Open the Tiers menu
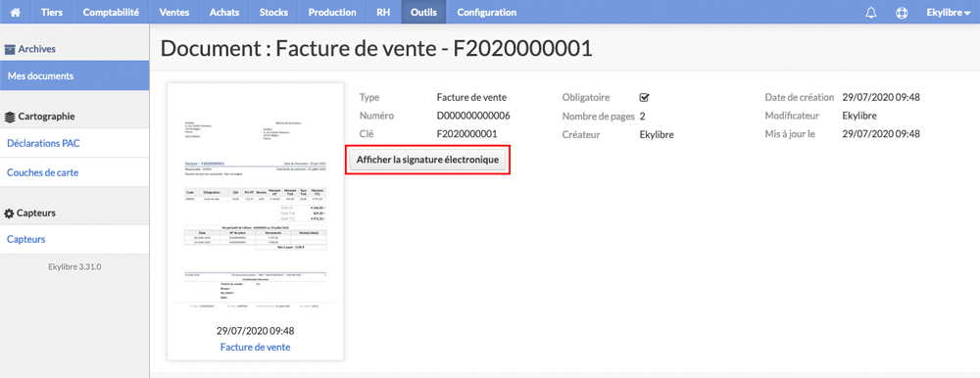Viewport: 980px width, 378px height. click(52, 12)
